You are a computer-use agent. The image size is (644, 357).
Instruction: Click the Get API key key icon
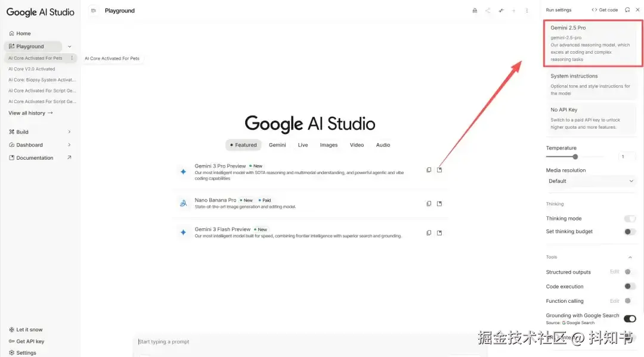tap(11, 341)
